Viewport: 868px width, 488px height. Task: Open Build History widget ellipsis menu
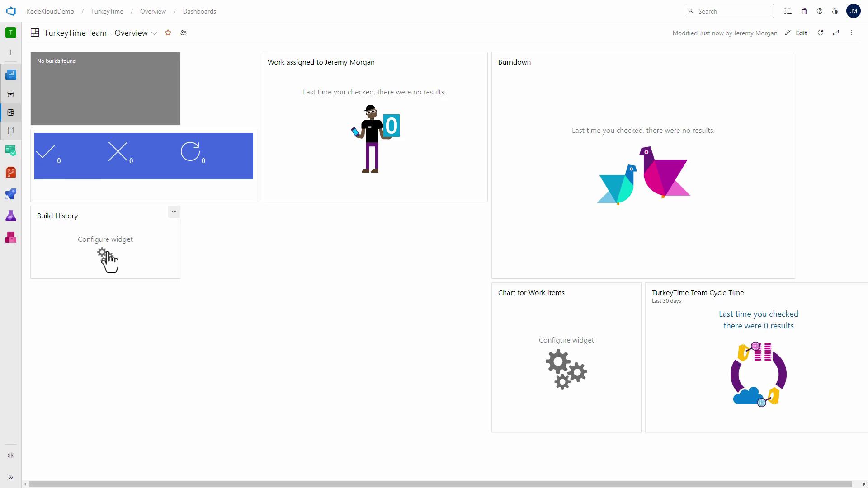(174, 212)
